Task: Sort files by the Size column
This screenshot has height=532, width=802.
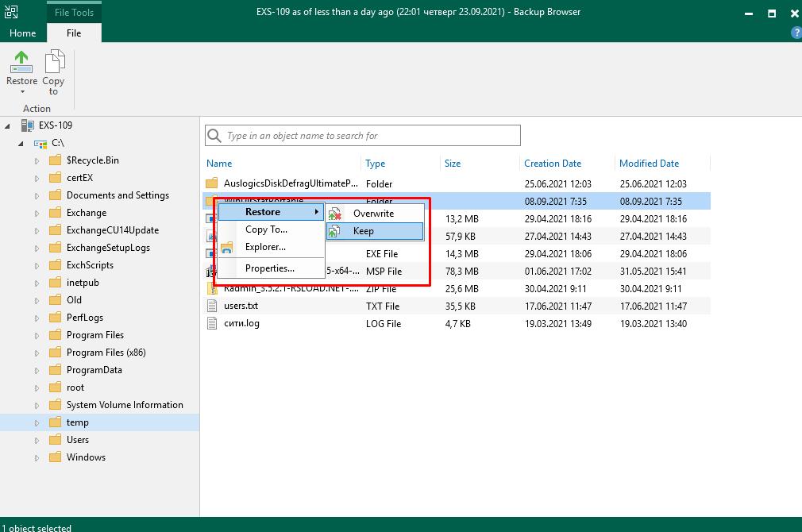Action: [x=453, y=164]
